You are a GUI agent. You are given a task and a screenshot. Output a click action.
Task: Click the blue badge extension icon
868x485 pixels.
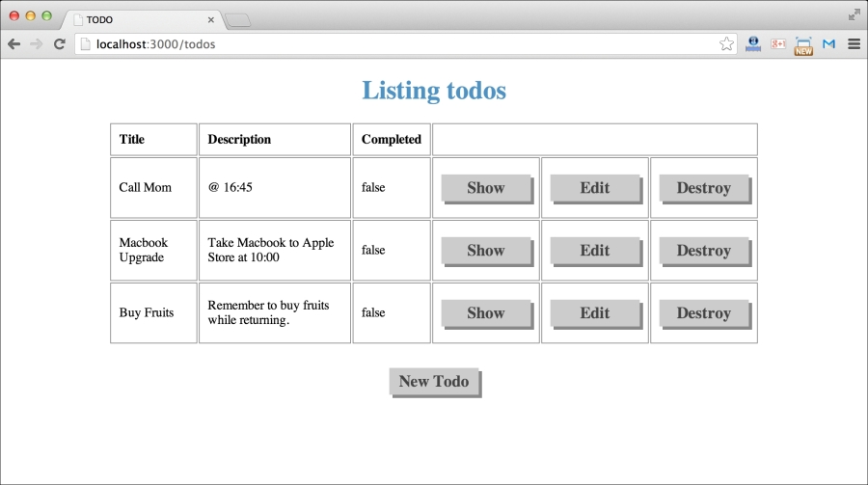point(753,43)
